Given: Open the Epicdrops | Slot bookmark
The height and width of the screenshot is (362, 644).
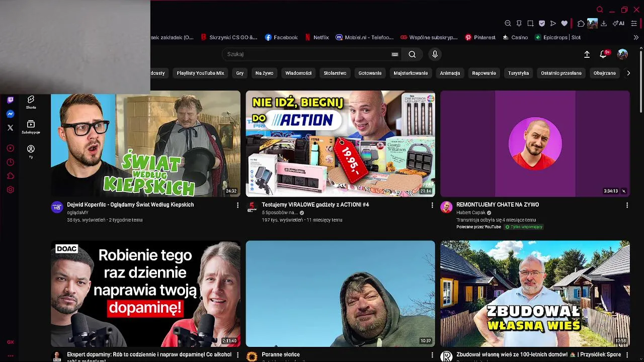Looking at the screenshot, I should coord(557,37).
